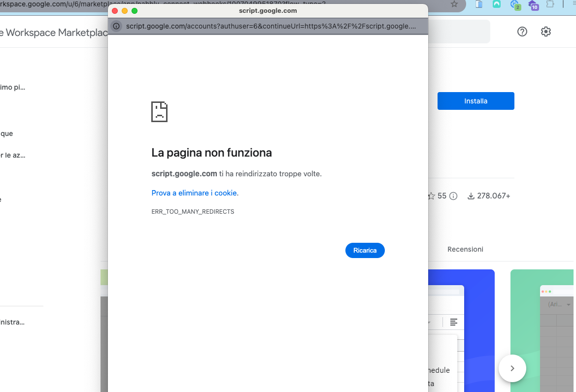Click the phone-shaped extension icon in toolbar
The width and height of the screenshot is (576, 392).
(479, 4)
